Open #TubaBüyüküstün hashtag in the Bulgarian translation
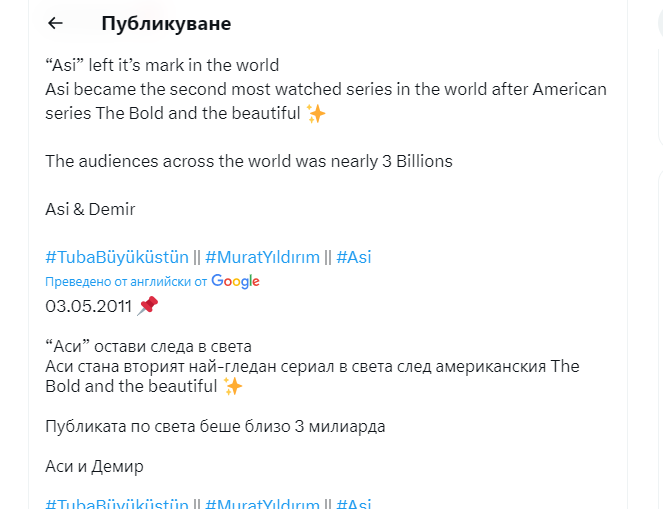This screenshot has width=663, height=509. pos(117,503)
